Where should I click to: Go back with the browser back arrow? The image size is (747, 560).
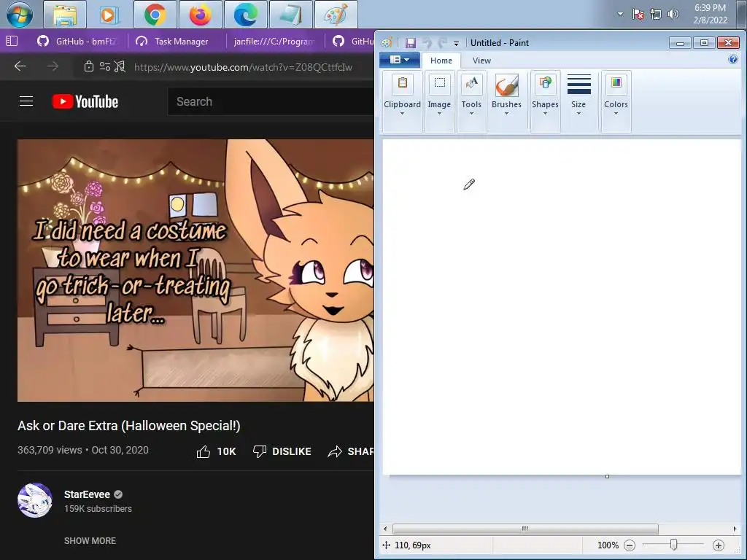click(20, 66)
